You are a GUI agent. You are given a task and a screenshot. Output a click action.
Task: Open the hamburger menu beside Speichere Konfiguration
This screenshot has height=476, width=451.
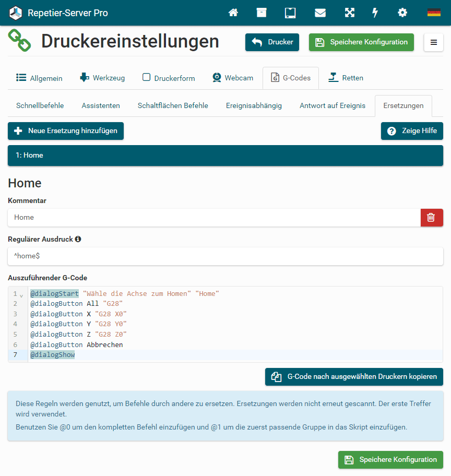tap(433, 42)
